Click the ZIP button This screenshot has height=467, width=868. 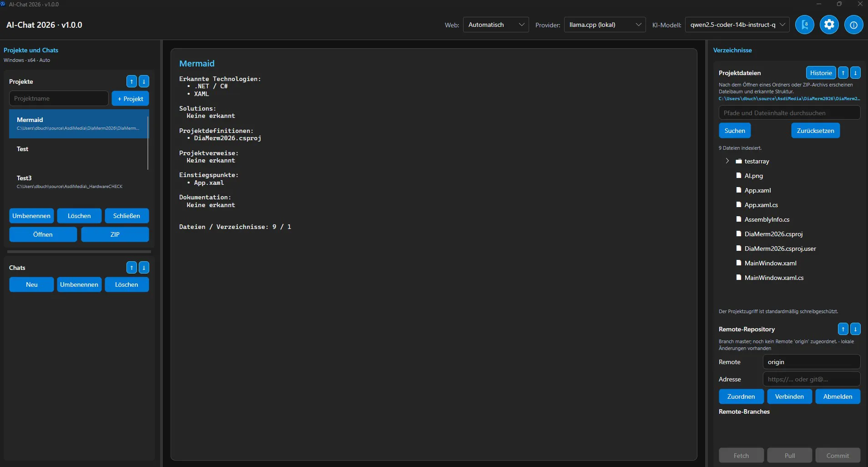point(115,234)
